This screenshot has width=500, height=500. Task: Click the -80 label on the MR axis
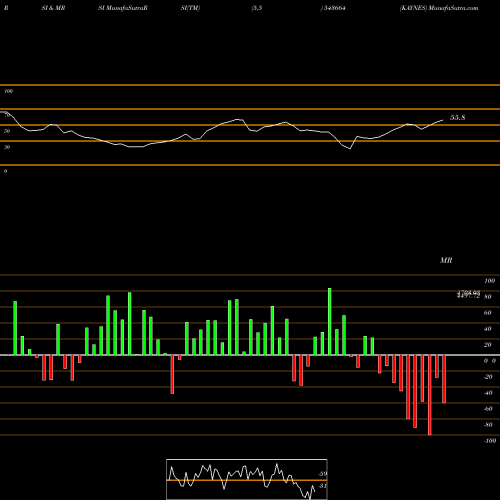(488, 425)
